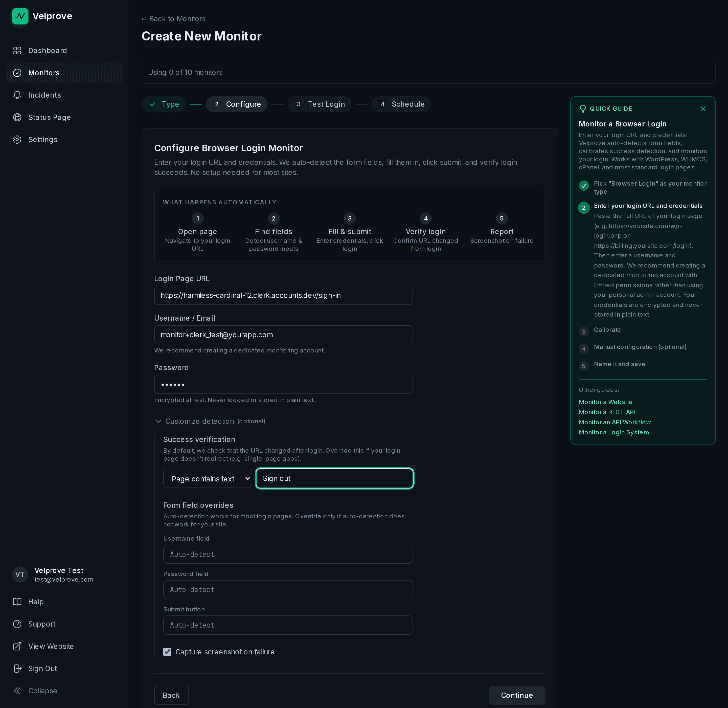Image resolution: width=728 pixels, height=708 pixels.
Task: Click the Fill & submit step 3 badge
Action: tap(350, 218)
